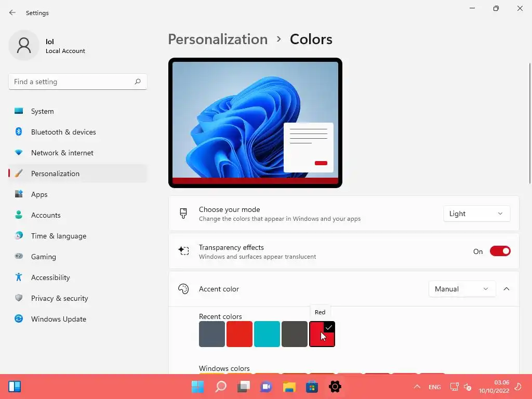Click the Network wifi icon in sidebar
Screen dimensions: 532x399
[x=19, y=152]
